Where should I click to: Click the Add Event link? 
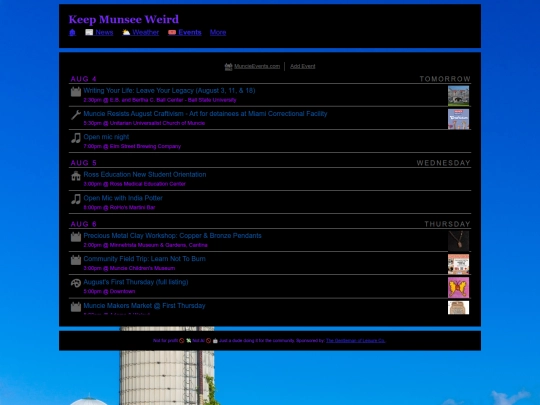[x=303, y=66]
